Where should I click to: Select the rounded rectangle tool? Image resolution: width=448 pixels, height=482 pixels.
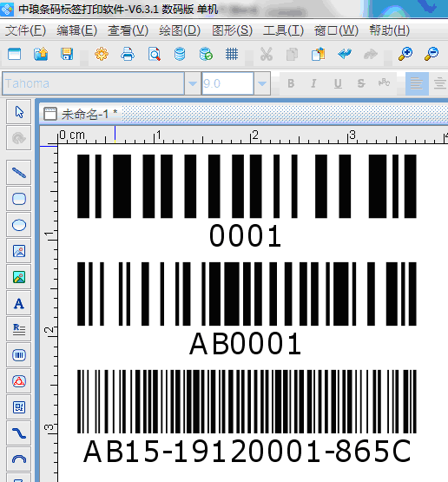[19, 199]
